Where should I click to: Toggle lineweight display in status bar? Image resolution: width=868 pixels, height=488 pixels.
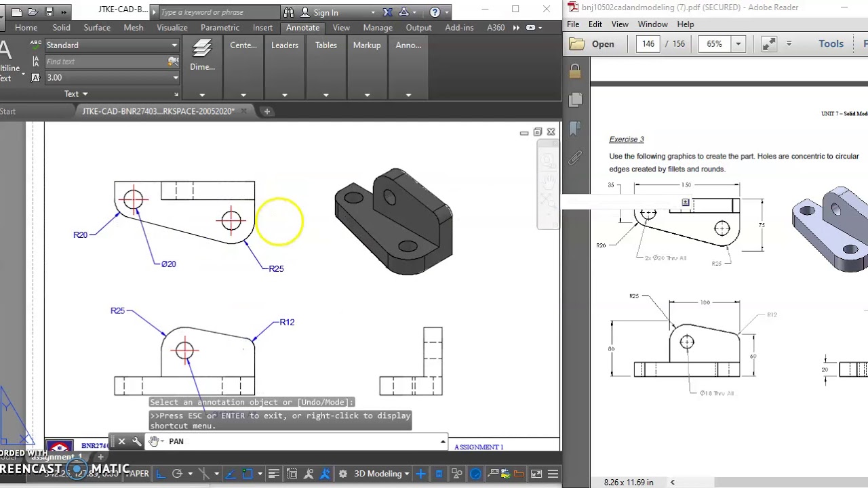pos(273,474)
